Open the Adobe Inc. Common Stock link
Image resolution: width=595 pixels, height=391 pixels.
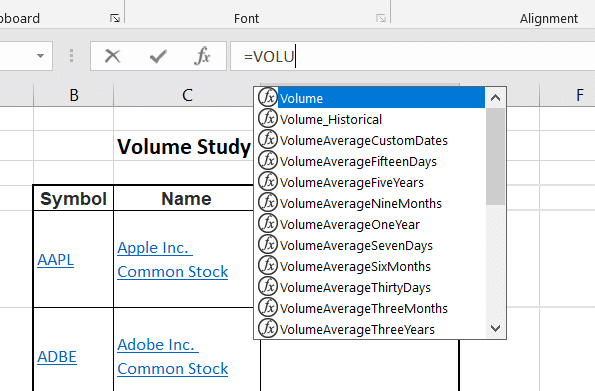tap(173, 357)
